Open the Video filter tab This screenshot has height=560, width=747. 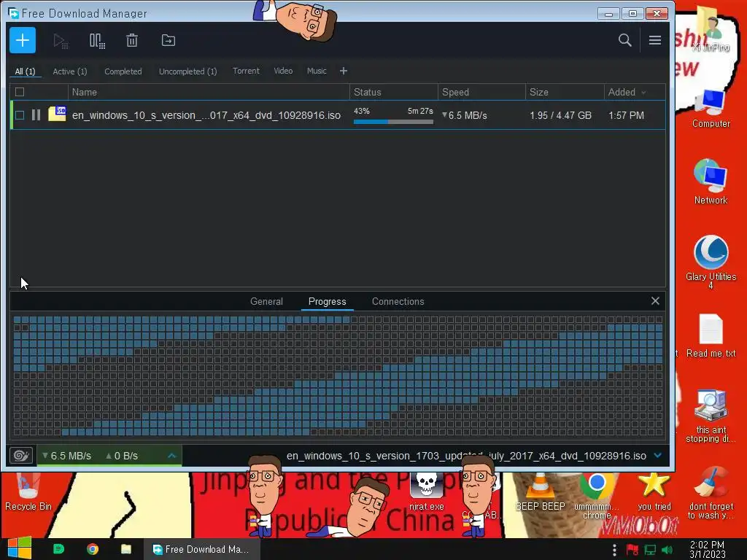pos(283,71)
